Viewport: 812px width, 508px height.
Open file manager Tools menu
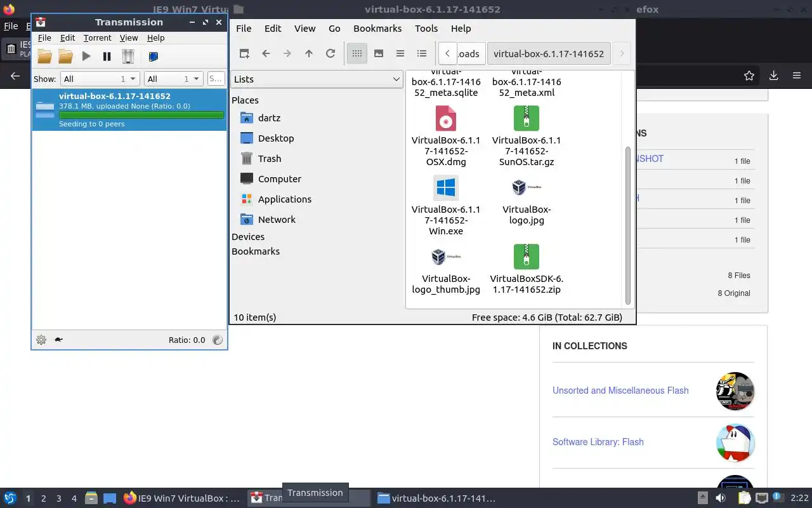pos(426,29)
